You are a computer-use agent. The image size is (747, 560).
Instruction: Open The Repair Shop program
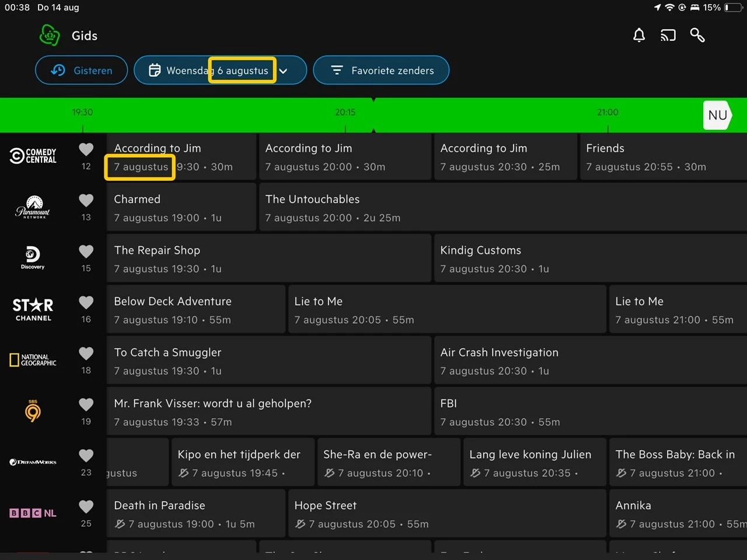(268, 259)
